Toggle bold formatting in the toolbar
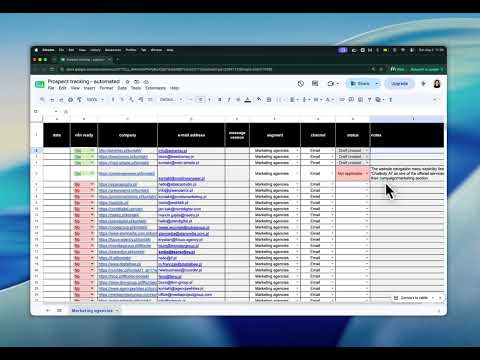Screen dimensions: 480x360 click(219, 100)
